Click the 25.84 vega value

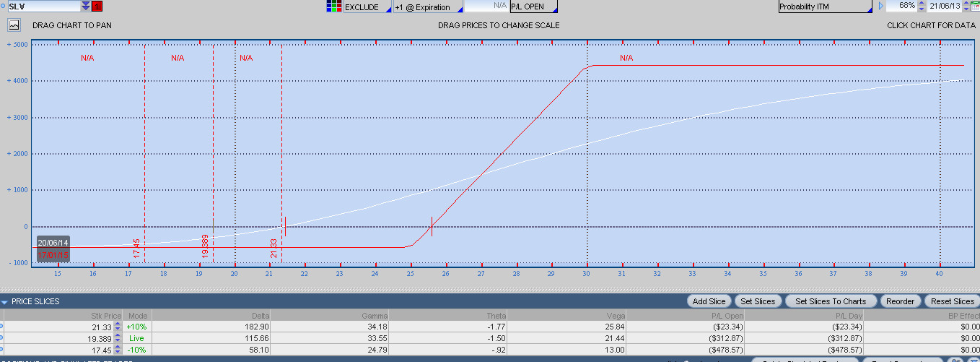(x=614, y=327)
